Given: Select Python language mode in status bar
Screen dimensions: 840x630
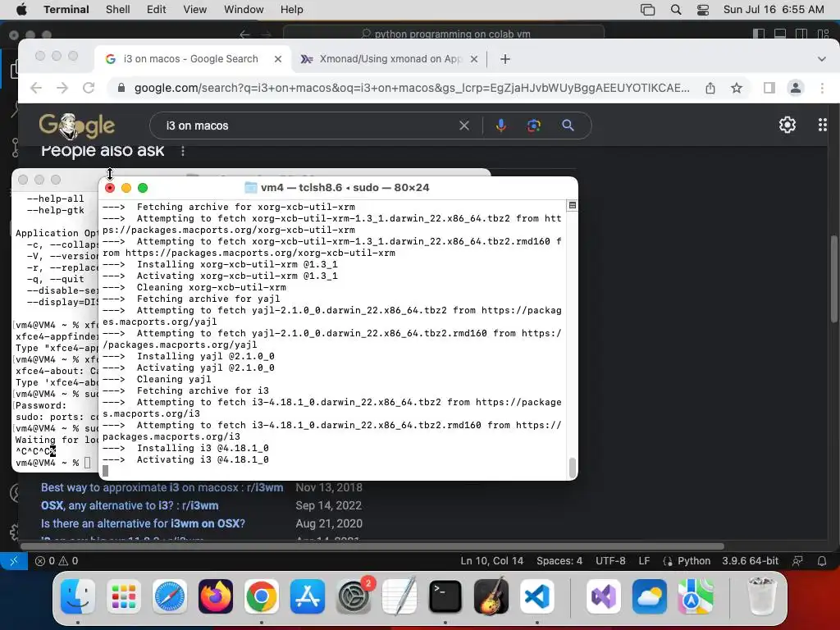Looking at the screenshot, I should pos(694,561).
